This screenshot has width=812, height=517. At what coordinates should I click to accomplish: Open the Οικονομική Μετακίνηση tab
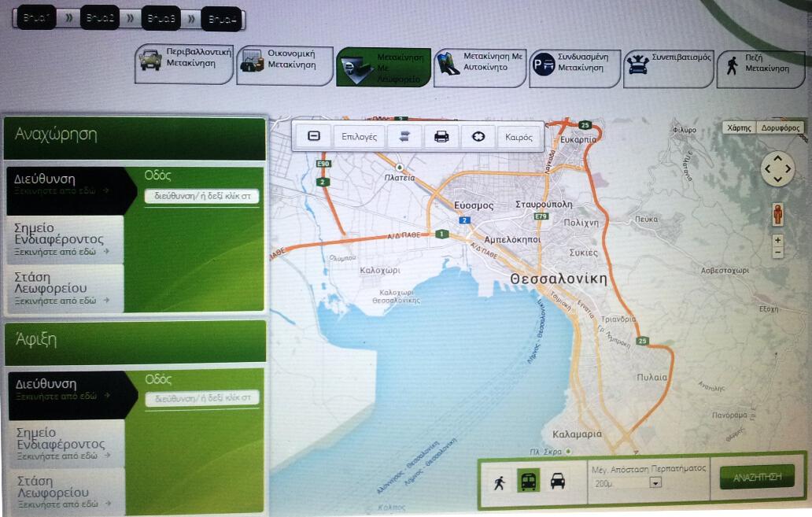[284, 65]
